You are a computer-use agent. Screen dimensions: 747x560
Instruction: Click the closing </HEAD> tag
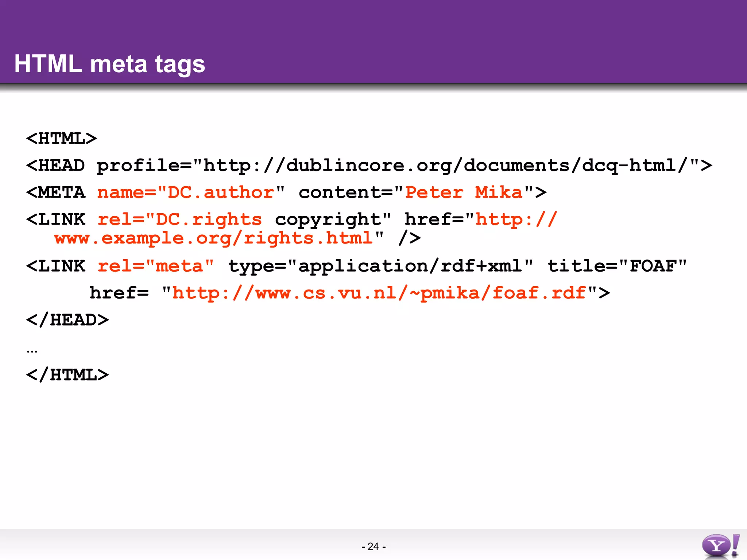point(67,320)
